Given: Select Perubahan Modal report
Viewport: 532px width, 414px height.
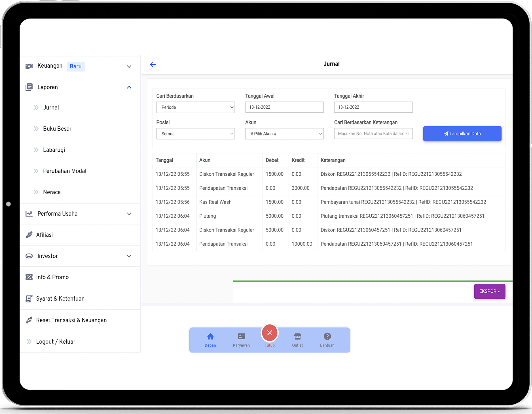Looking at the screenshot, I should (x=65, y=171).
